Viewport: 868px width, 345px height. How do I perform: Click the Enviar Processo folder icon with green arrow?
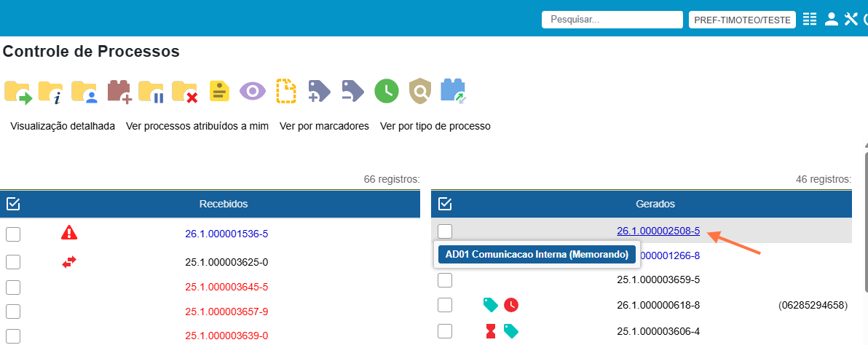pyautogui.click(x=18, y=91)
